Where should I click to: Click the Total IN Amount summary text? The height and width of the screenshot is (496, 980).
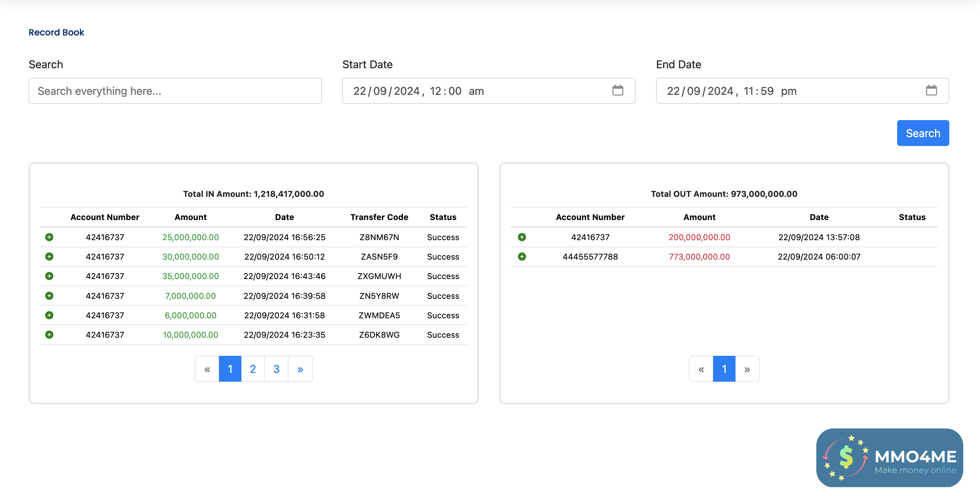click(253, 194)
